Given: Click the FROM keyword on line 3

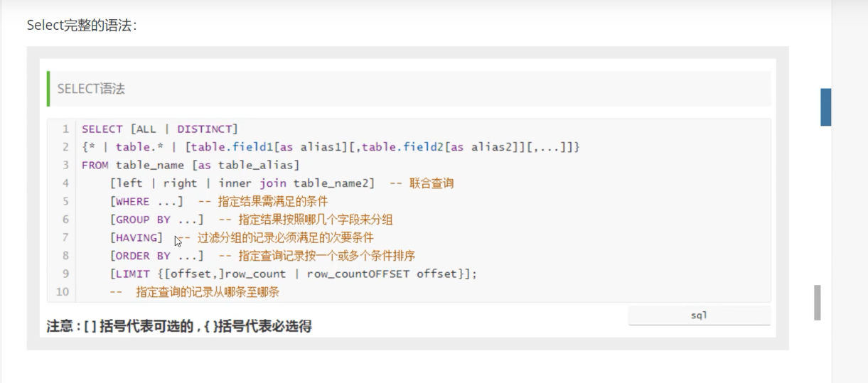Looking at the screenshot, I should coord(95,166).
